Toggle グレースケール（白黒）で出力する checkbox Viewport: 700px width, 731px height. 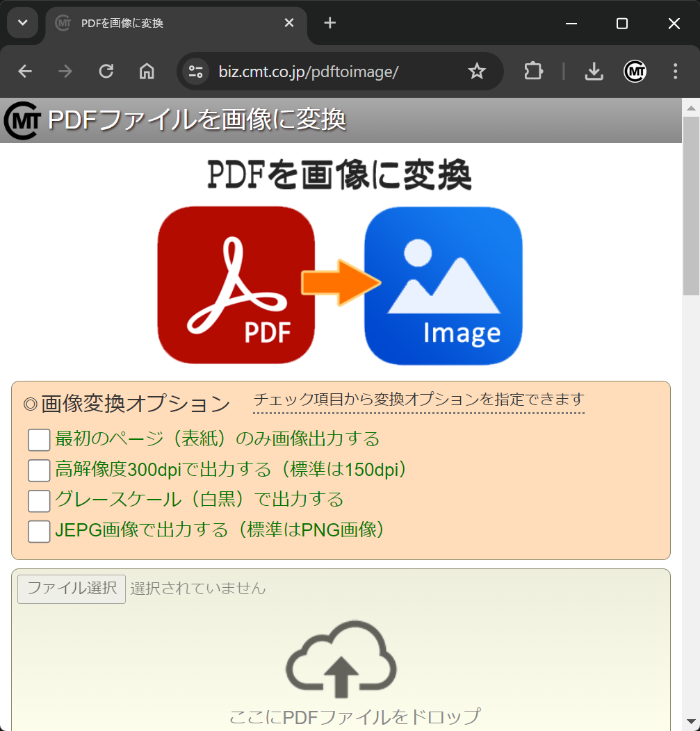pyautogui.click(x=39, y=501)
